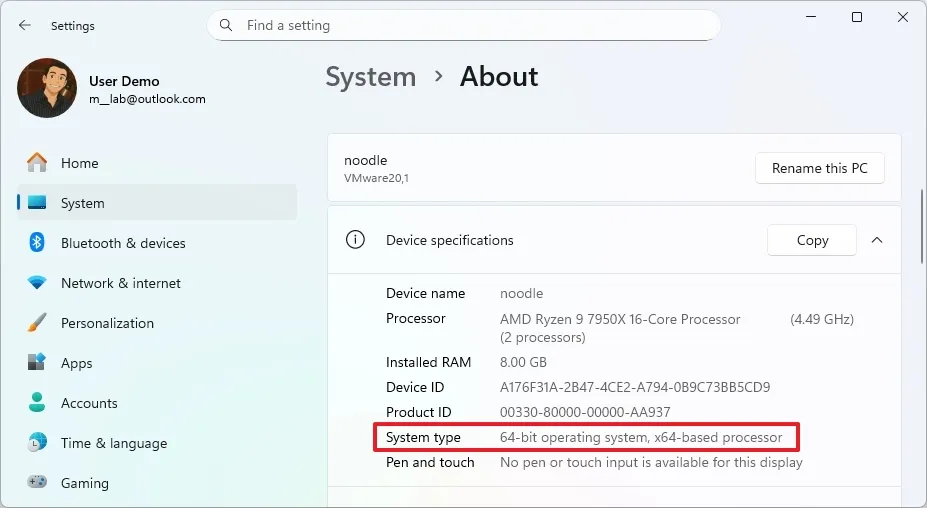The height and width of the screenshot is (508, 927).
Task: Click the About breadcrumb heading
Action: [499, 77]
